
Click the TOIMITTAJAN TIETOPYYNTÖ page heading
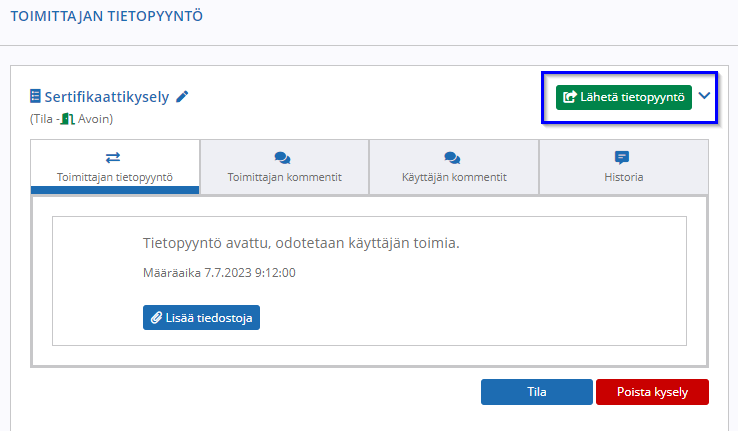(106, 17)
